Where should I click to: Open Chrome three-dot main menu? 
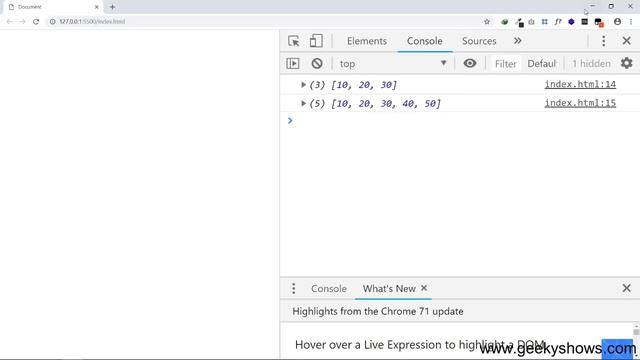point(631,22)
